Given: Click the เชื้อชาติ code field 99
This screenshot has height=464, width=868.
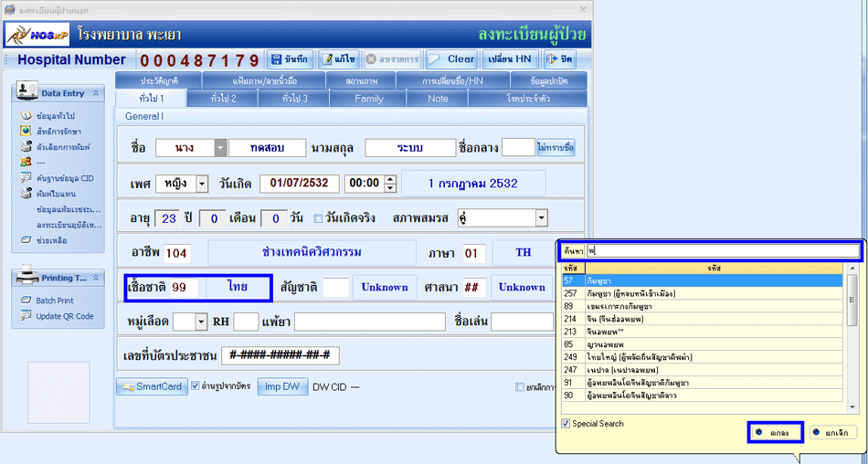Looking at the screenshot, I should point(185,288).
